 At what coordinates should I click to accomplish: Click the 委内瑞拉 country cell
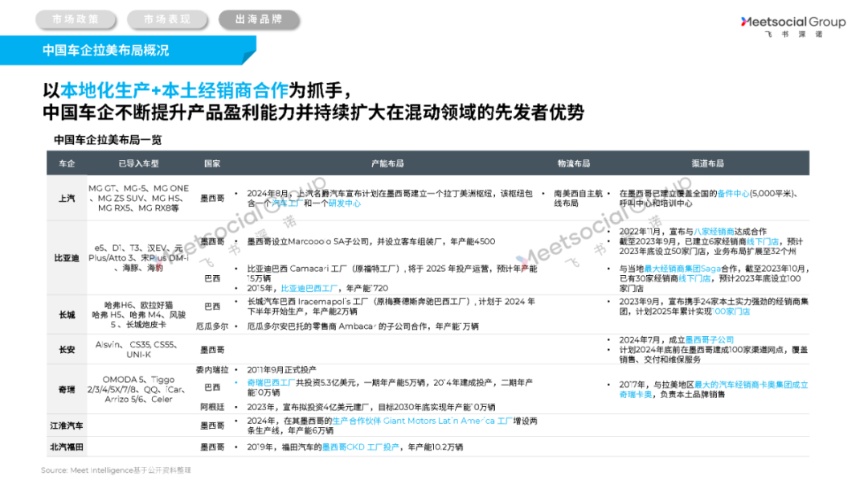212,369
